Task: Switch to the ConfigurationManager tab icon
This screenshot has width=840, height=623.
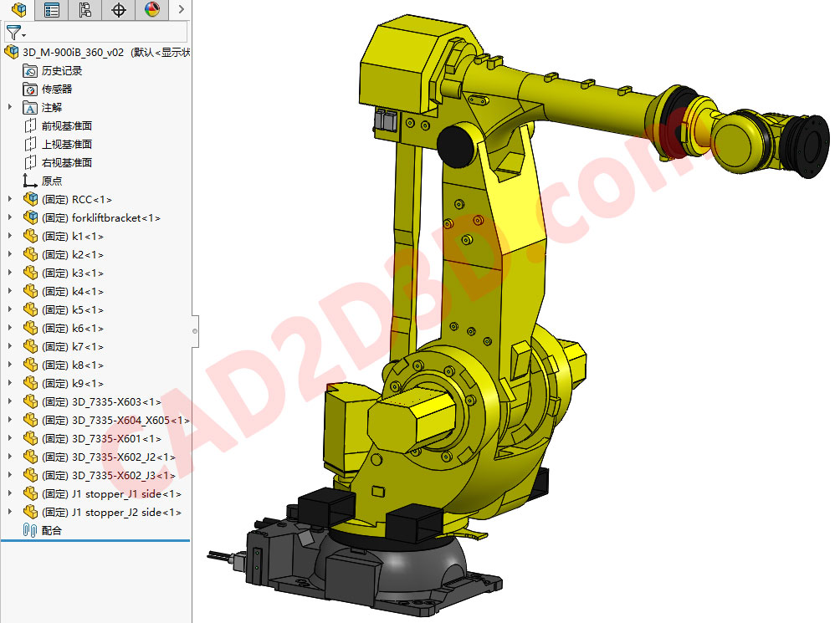Action: tap(85, 10)
